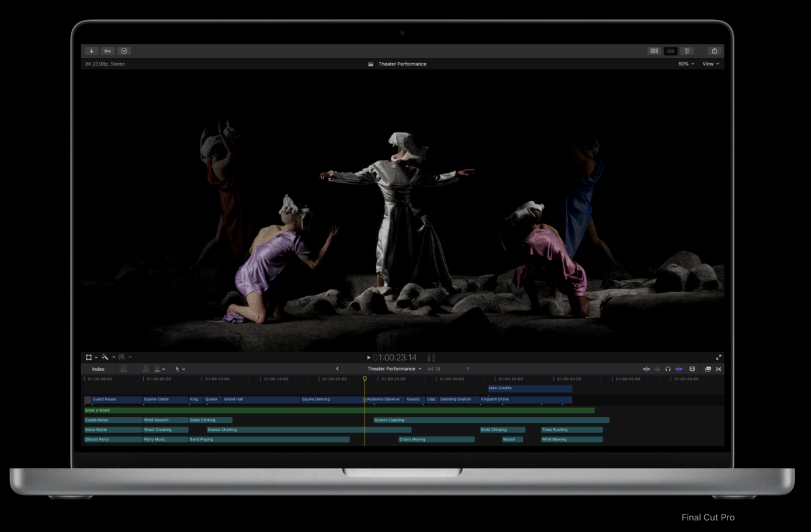Toggle audio skimming headphones icon
The height and width of the screenshot is (532, 811).
point(668,369)
